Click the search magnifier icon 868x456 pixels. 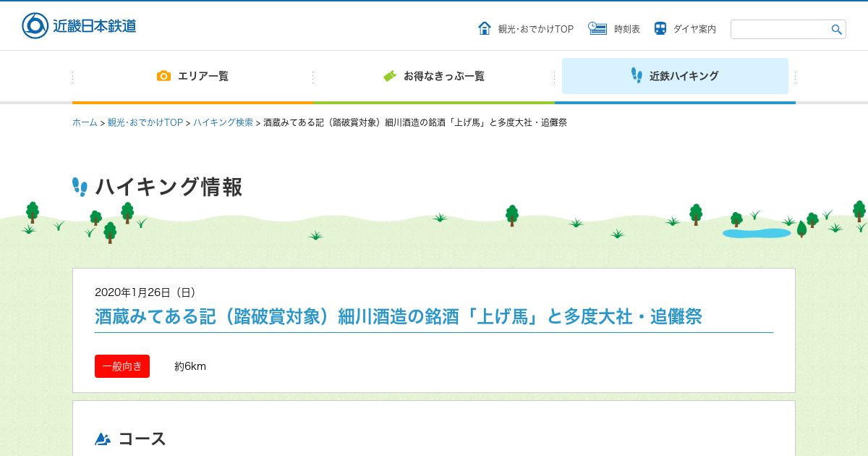[836, 30]
